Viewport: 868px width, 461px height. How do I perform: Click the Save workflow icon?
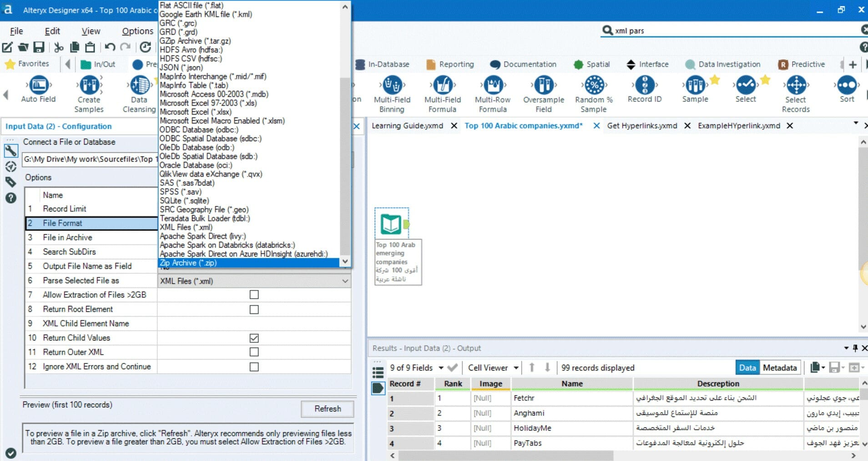39,47
